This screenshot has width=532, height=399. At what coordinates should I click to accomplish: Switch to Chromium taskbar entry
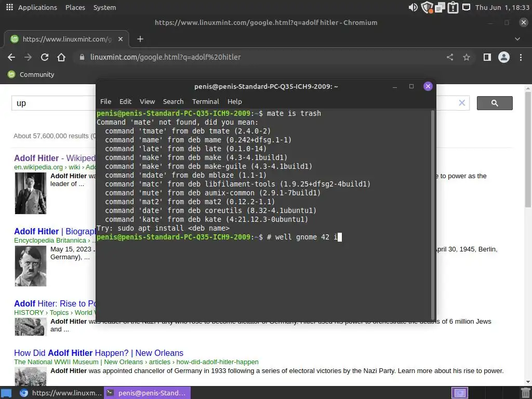pos(60,393)
